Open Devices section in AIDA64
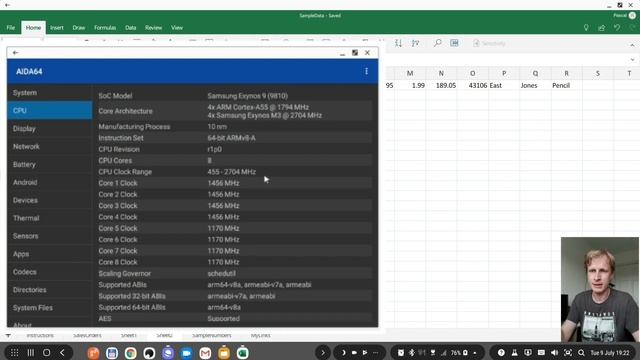This screenshot has width=640, height=360. [x=49, y=200]
